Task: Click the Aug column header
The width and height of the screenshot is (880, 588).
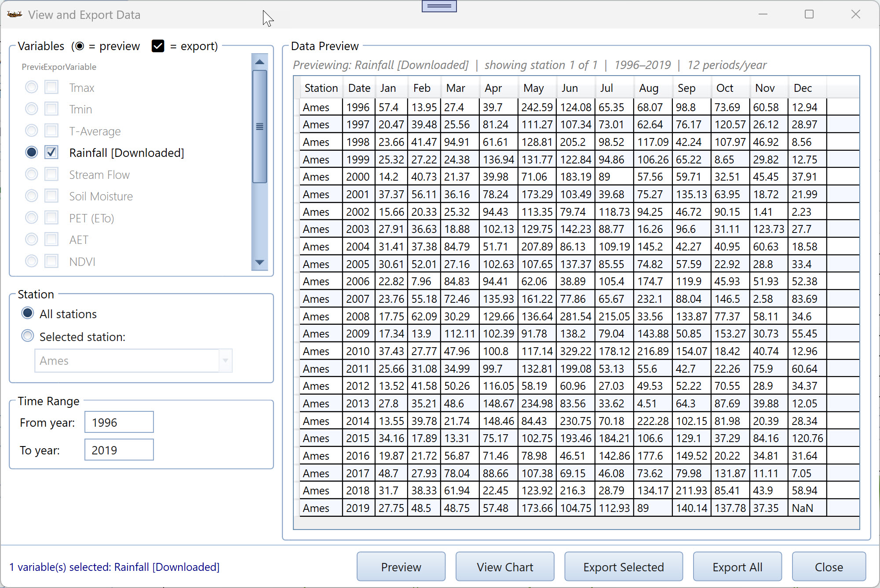Action: tap(653, 88)
